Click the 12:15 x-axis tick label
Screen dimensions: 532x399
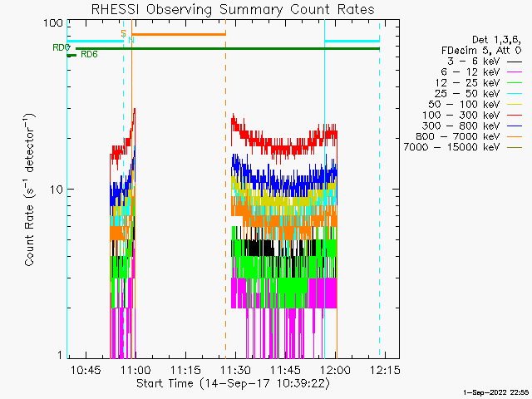[385, 370]
